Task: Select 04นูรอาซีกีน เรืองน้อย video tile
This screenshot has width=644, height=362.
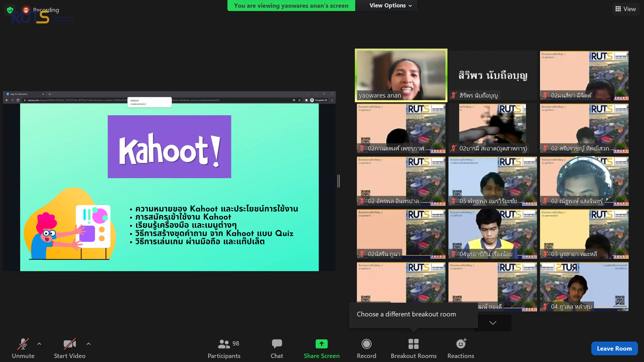Action: tap(493, 234)
